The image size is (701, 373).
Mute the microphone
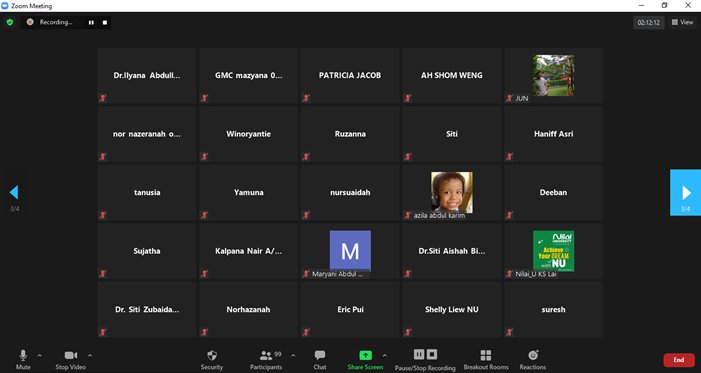coord(23,359)
